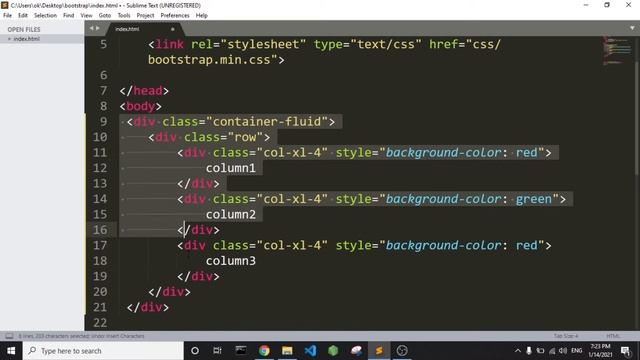Click line number 9 in gutter

pos(103,122)
